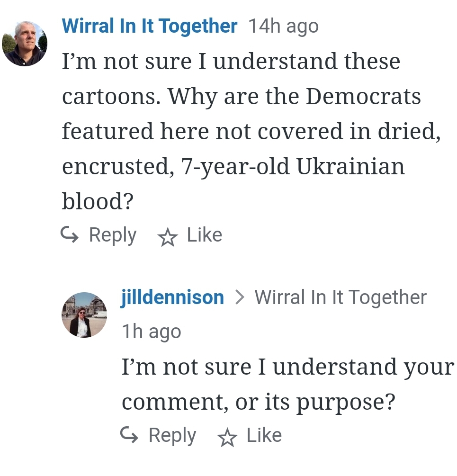This screenshot has height=476, width=457.
Task: Click the star icon under Wirral's comment
Action: (167, 237)
